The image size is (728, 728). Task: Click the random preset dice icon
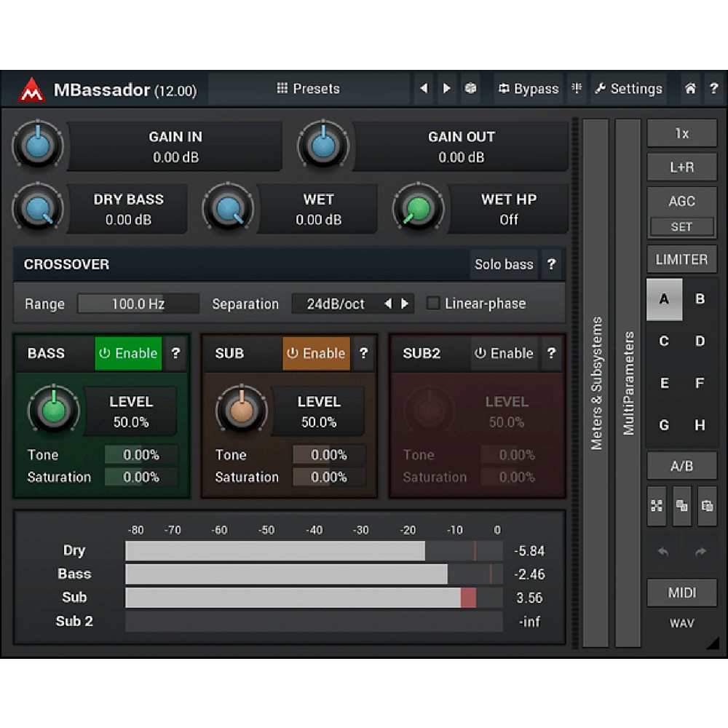click(471, 89)
